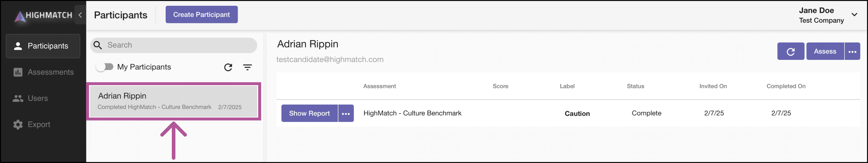The image size is (868, 163).
Task: Click the purple refresh button beside Assess
Action: [791, 51]
